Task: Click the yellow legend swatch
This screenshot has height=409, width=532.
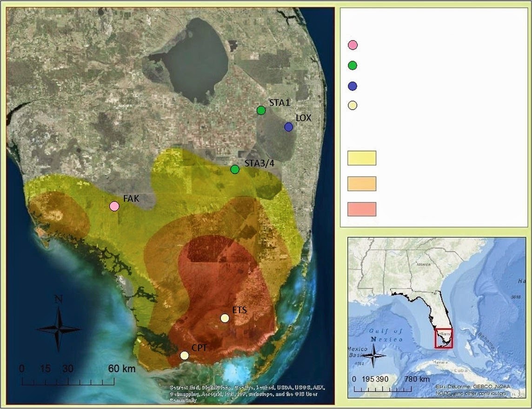Action: (362, 158)
